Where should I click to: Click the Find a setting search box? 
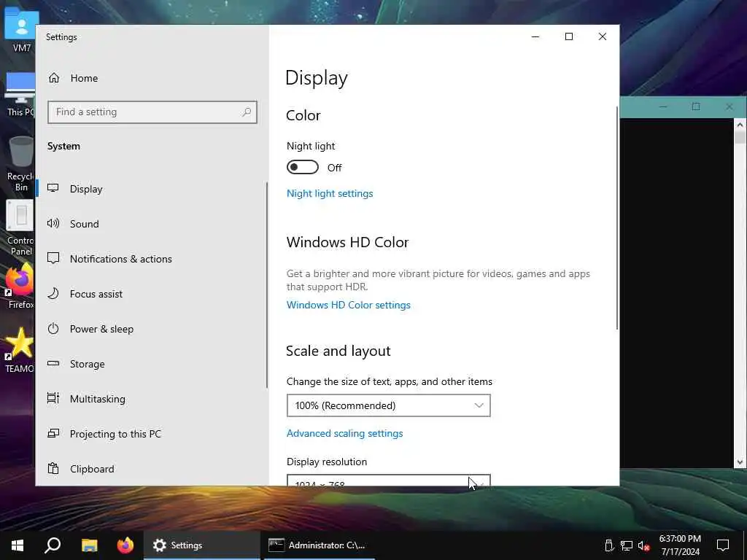152,112
